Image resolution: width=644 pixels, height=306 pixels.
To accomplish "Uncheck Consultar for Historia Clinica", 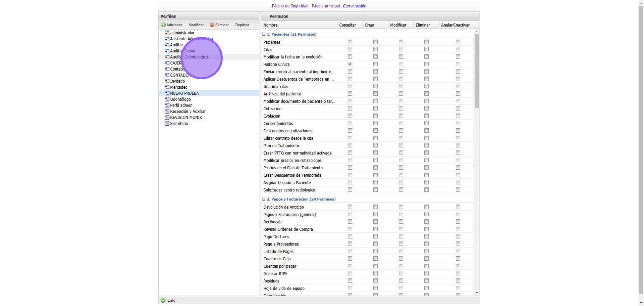I will (x=350, y=64).
